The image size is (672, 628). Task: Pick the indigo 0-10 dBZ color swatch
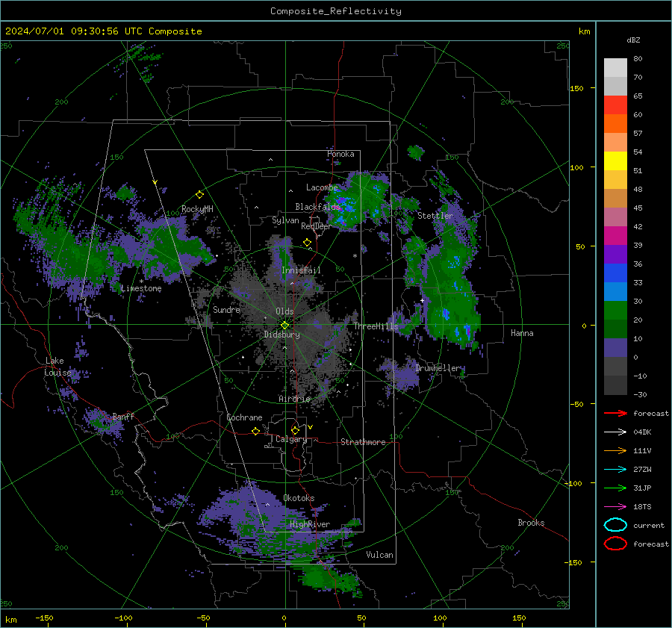point(615,348)
